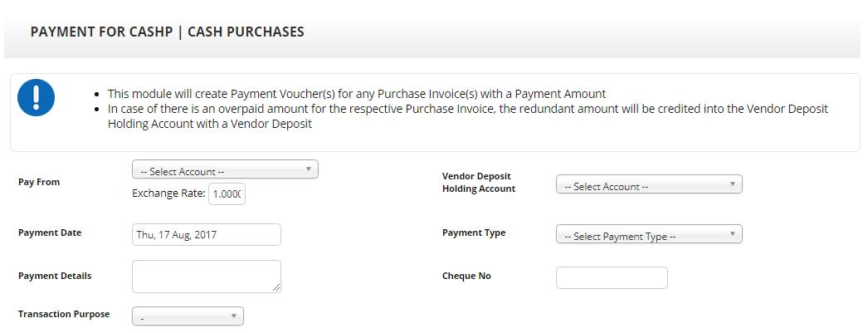Click the Payment Details label

click(55, 276)
